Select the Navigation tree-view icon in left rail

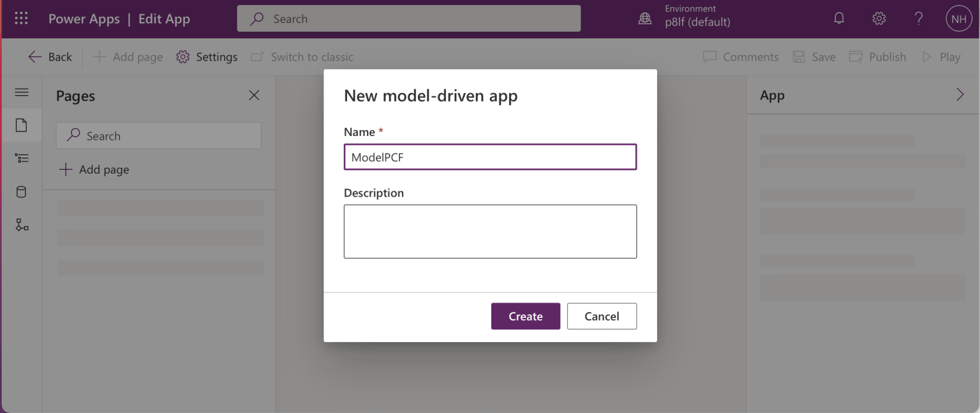click(21, 158)
